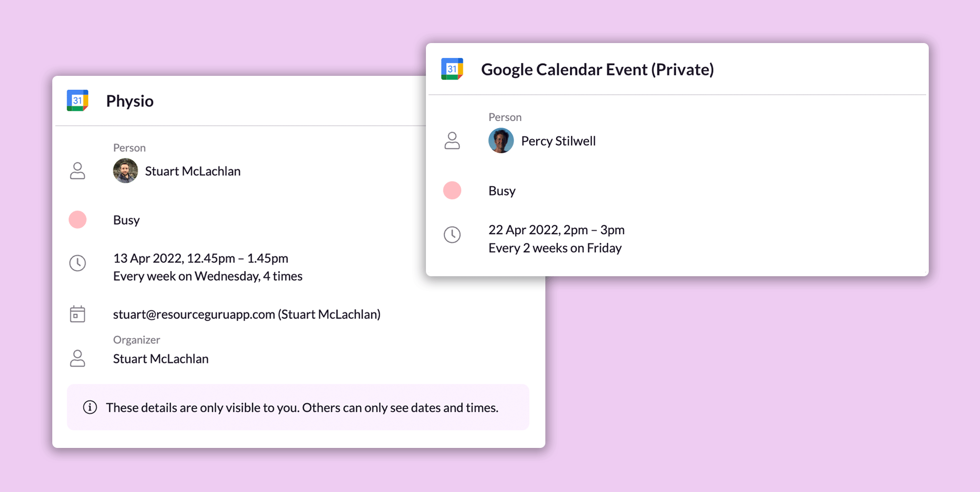
Task: Click the name Percy Stilwell
Action: [x=558, y=141]
